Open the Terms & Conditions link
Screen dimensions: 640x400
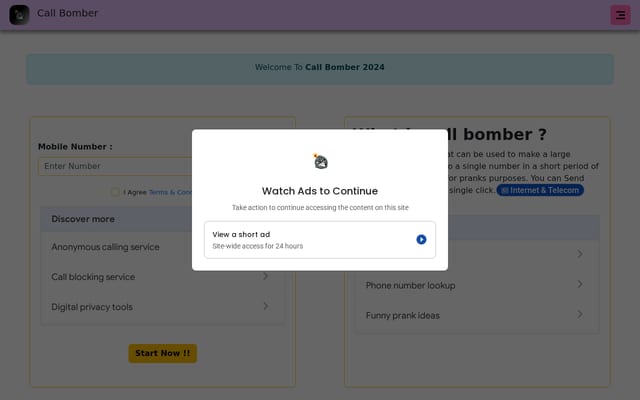click(x=171, y=192)
